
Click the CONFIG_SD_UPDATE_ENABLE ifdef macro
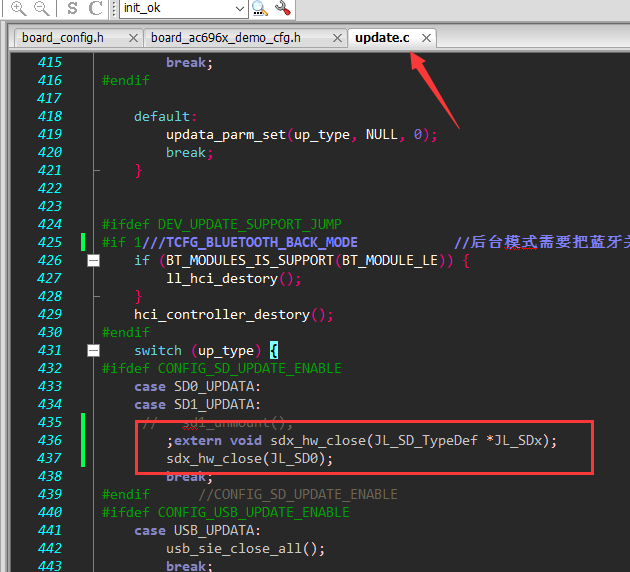click(250, 368)
